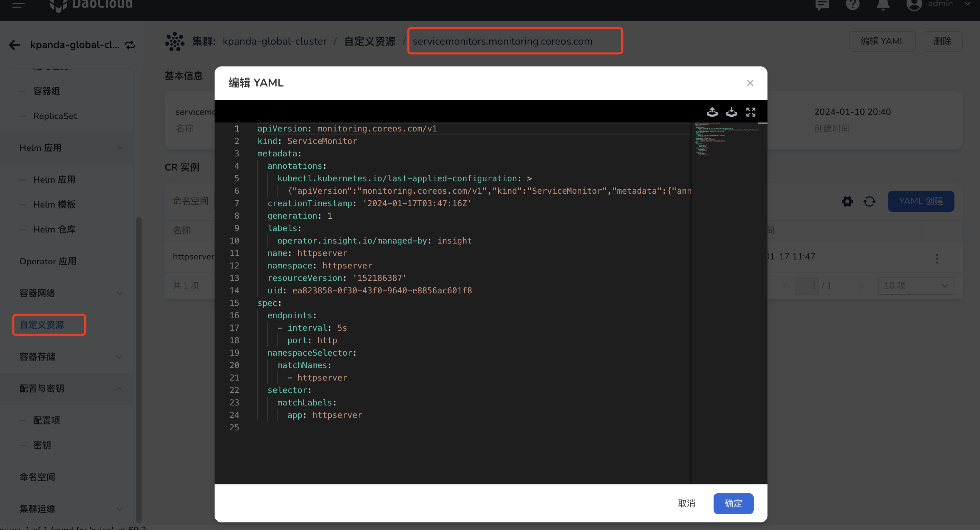Upload a YAML file into the editor
This screenshot has height=530, width=980.
(712, 111)
